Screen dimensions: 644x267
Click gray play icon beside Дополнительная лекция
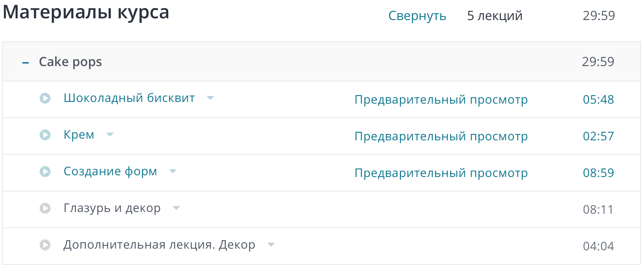(45, 245)
